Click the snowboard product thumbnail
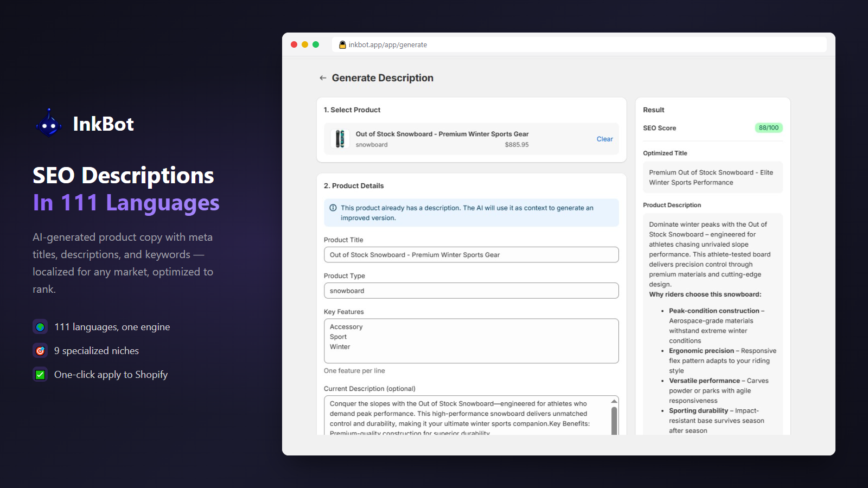 [340, 139]
